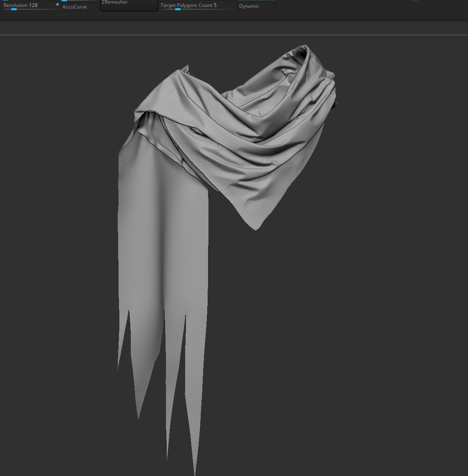Click the AccuCurve label text
468x476 pixels.
pyautogui.click(x=74, y=7)
